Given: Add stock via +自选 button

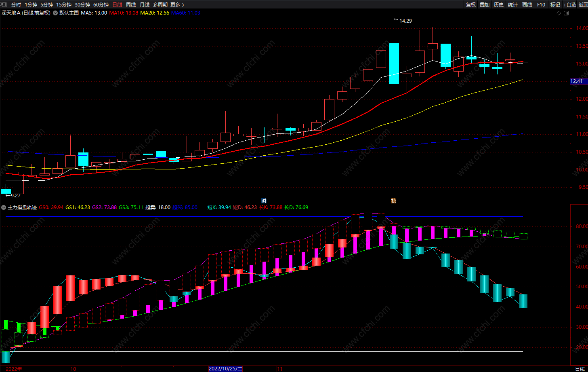Looking at the screenshot, I should tap(570, 5).
